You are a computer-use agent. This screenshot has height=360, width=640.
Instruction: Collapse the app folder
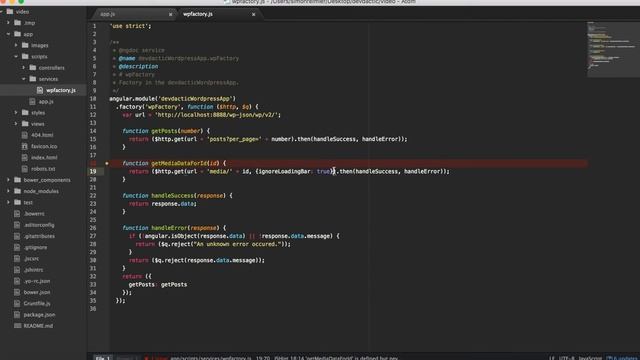pos(9,34)
